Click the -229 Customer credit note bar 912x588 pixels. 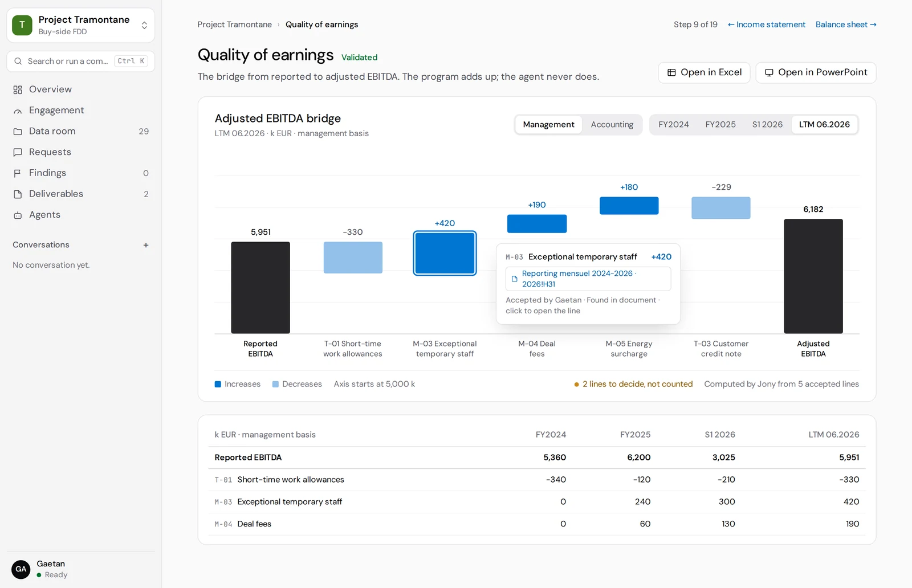coord(721,208)
